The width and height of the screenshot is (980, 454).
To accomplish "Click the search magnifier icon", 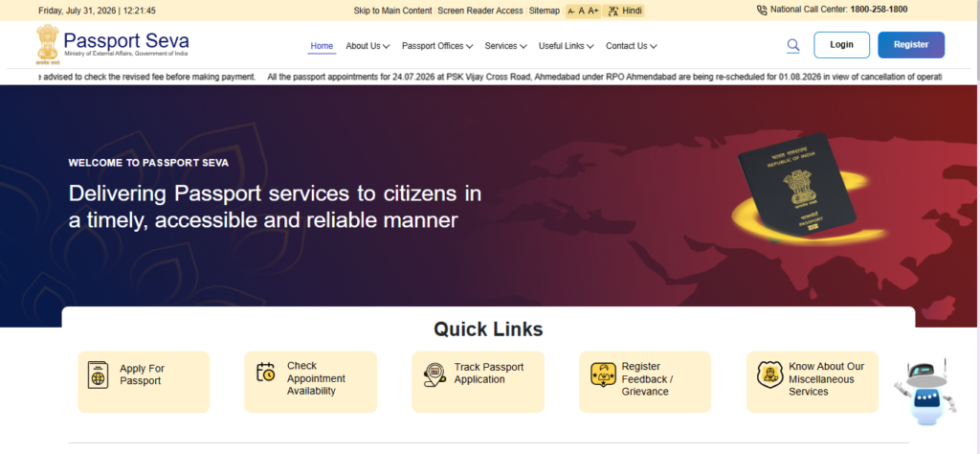I will pos(792,45).
